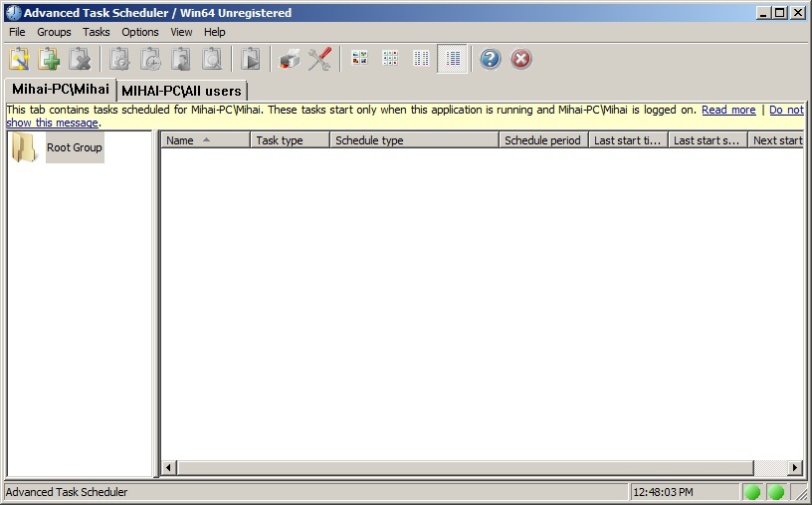Click the second green status light
This screenshot has width=812, height=505.
[776, 492]
